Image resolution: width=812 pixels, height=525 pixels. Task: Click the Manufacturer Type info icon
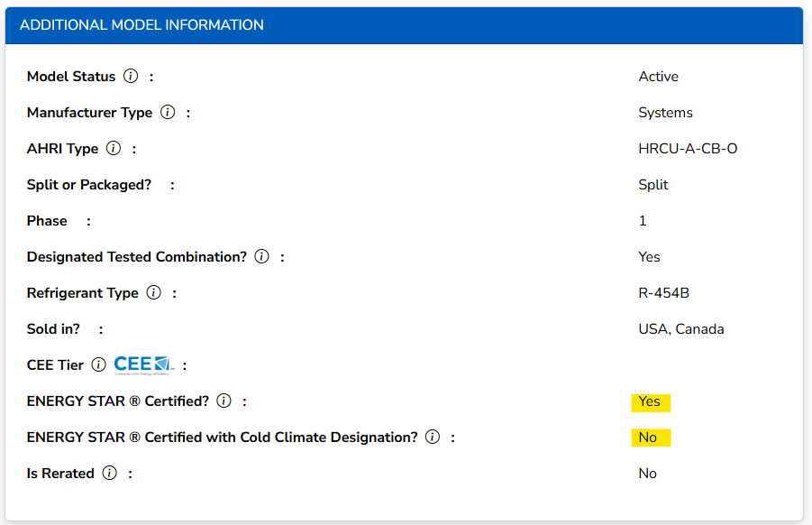[168, 112]
